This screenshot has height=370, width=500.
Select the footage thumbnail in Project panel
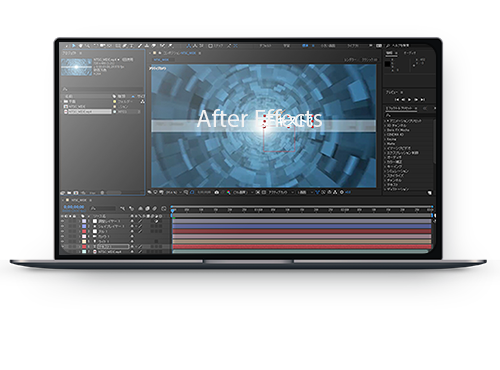click(x=76, y=67)
